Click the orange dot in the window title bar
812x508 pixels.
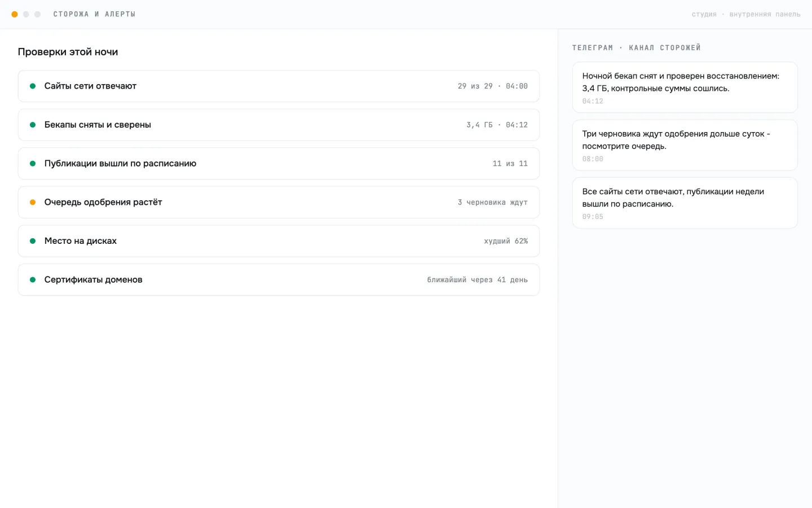point(15,14)
